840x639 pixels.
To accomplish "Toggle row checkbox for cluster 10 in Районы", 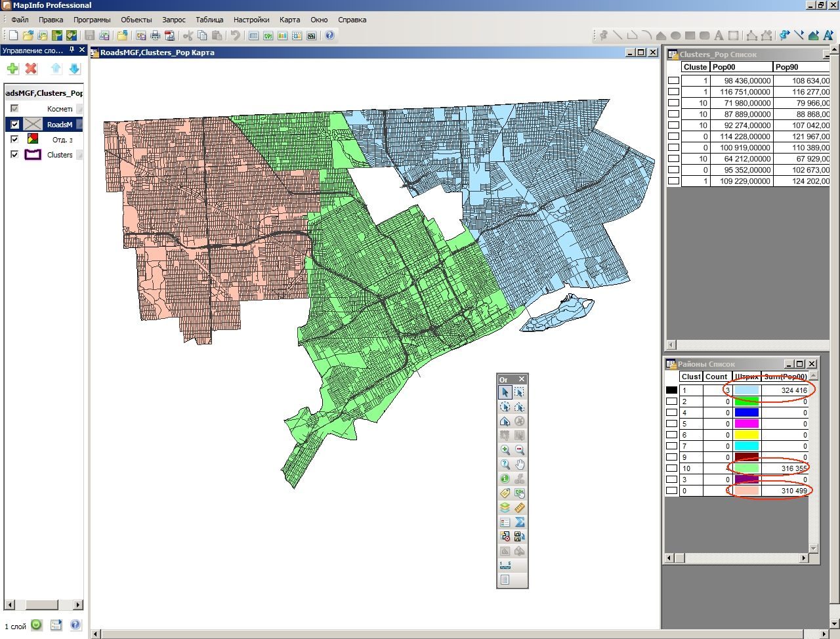I will [671, 468].
